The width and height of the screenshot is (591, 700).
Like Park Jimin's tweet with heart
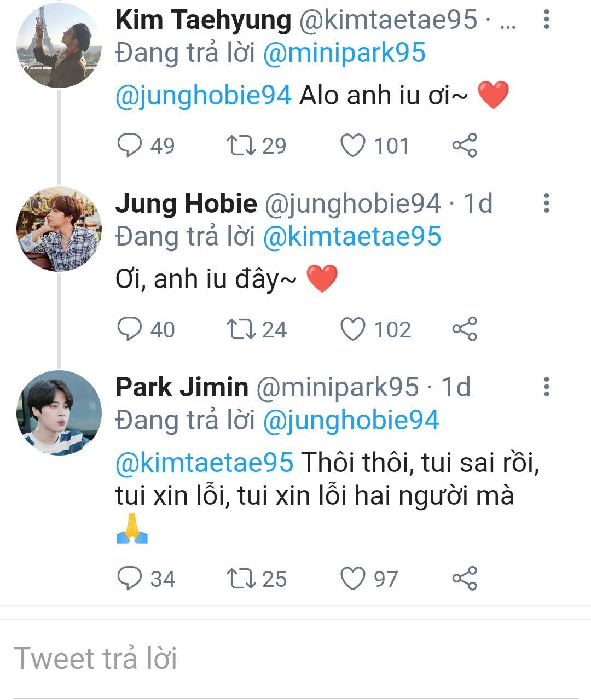353,579
